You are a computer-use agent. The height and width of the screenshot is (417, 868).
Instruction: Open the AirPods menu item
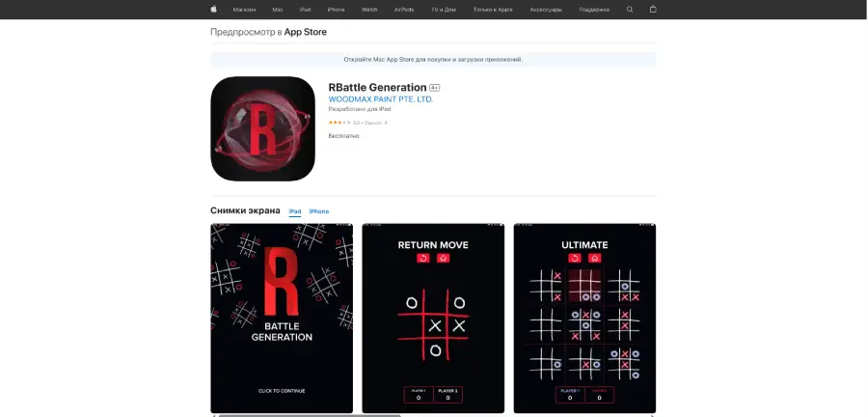404,10
